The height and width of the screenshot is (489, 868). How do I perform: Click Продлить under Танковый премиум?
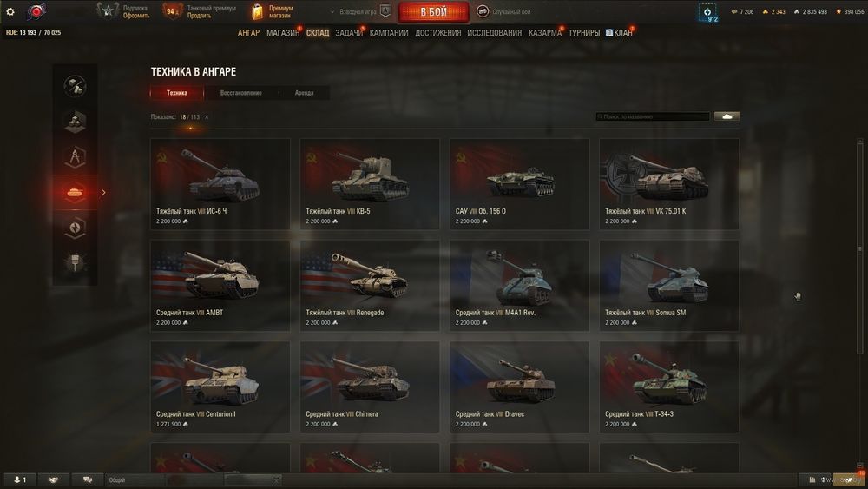click(199, 16)
